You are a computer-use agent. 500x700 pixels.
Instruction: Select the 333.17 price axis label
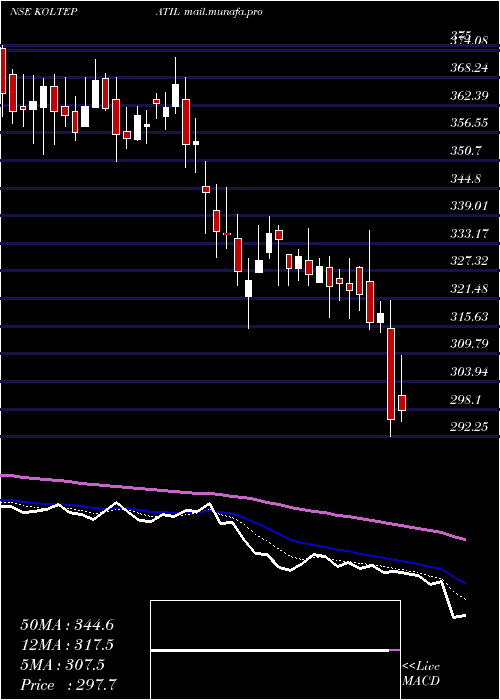(469, 233)
